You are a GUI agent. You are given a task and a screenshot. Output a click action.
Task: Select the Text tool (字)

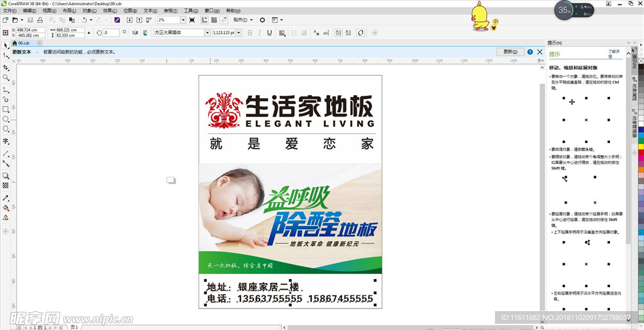click(5, 141)
